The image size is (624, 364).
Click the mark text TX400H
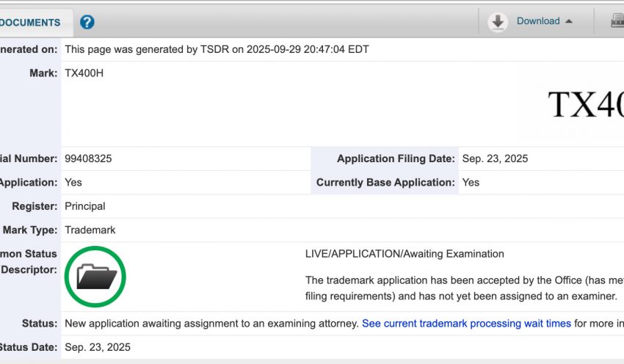click(84, 73)
